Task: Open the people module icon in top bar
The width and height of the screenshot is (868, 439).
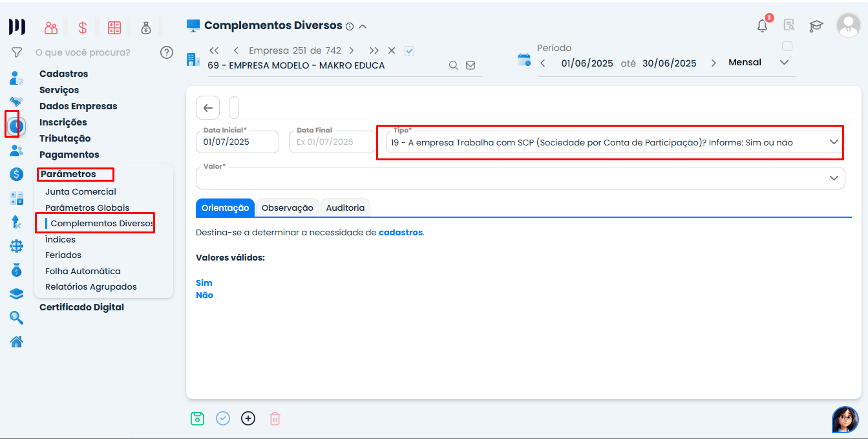Action: click(51, 27)
